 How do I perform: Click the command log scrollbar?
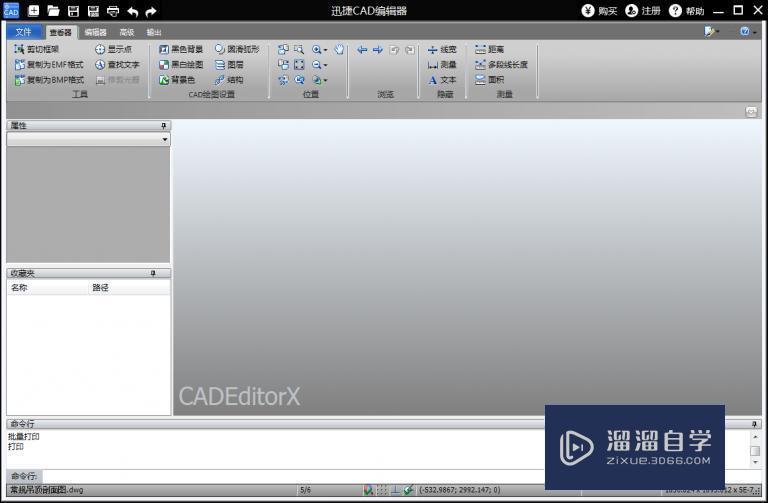point(755,449)
